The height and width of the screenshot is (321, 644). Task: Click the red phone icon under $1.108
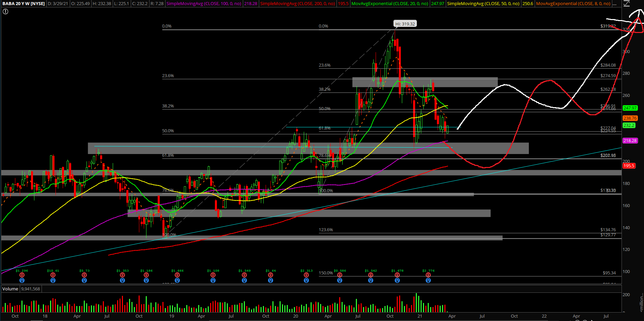click(213, 275)
